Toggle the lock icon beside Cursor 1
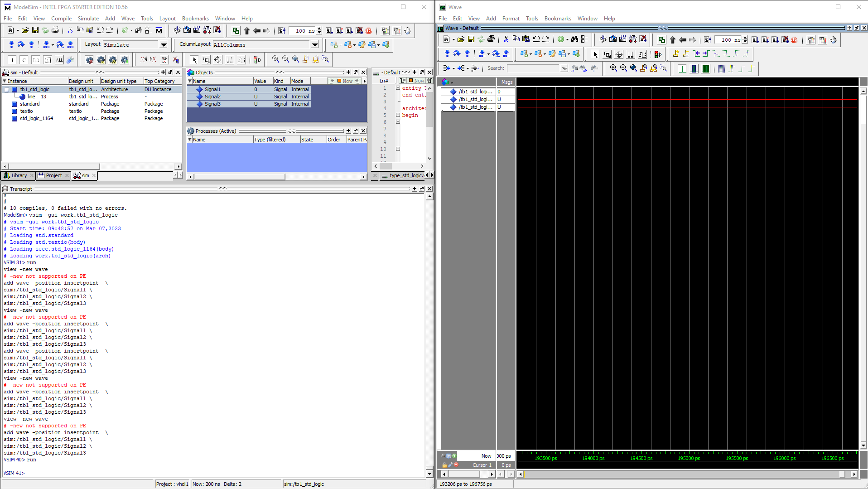868x489 pixels. point(444,465)
